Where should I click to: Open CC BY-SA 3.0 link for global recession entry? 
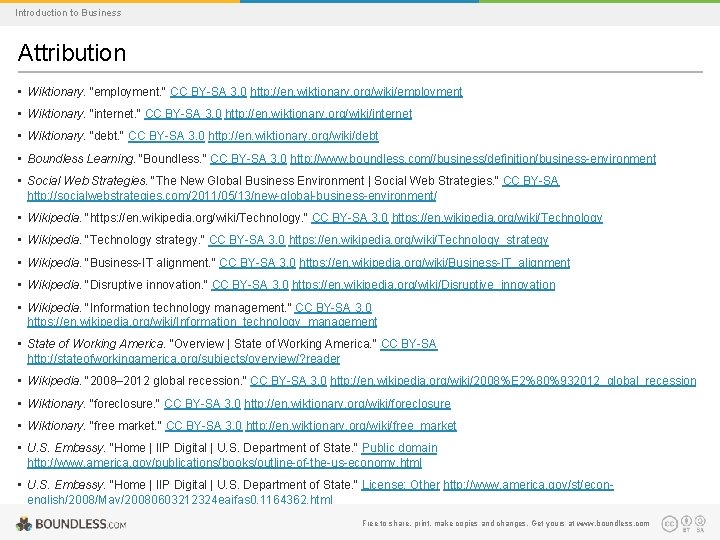point(288,381)
